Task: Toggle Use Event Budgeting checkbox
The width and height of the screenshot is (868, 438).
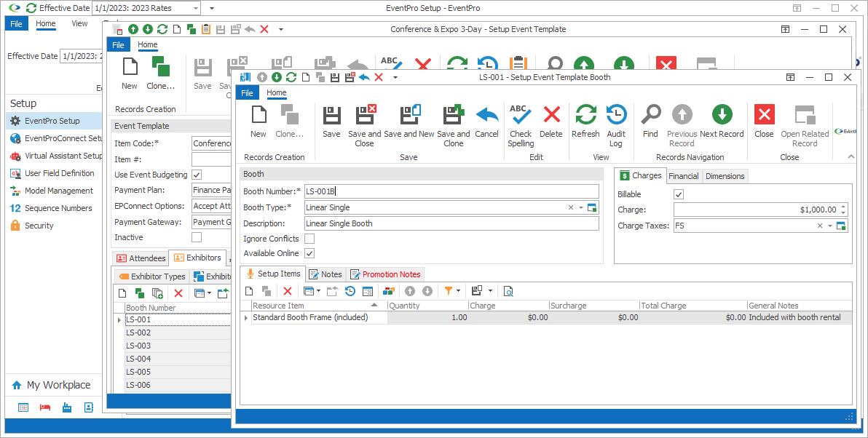Action: tap(197, 174)
